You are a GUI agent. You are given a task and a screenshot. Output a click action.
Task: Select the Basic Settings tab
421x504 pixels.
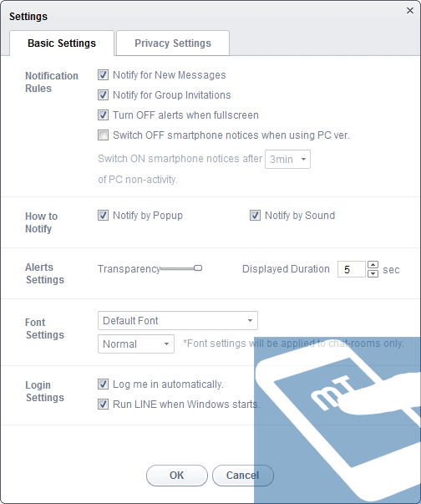pos(62,43)
